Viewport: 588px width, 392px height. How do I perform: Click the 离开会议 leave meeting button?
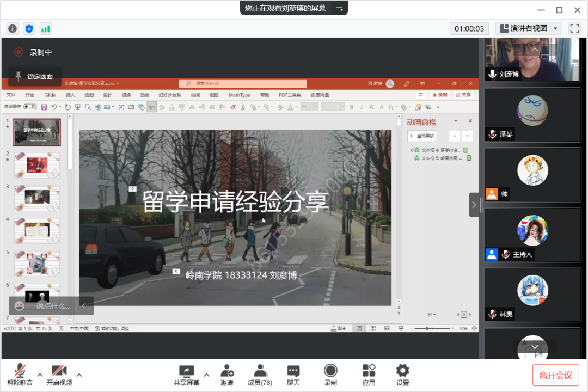tap(555, 375)
